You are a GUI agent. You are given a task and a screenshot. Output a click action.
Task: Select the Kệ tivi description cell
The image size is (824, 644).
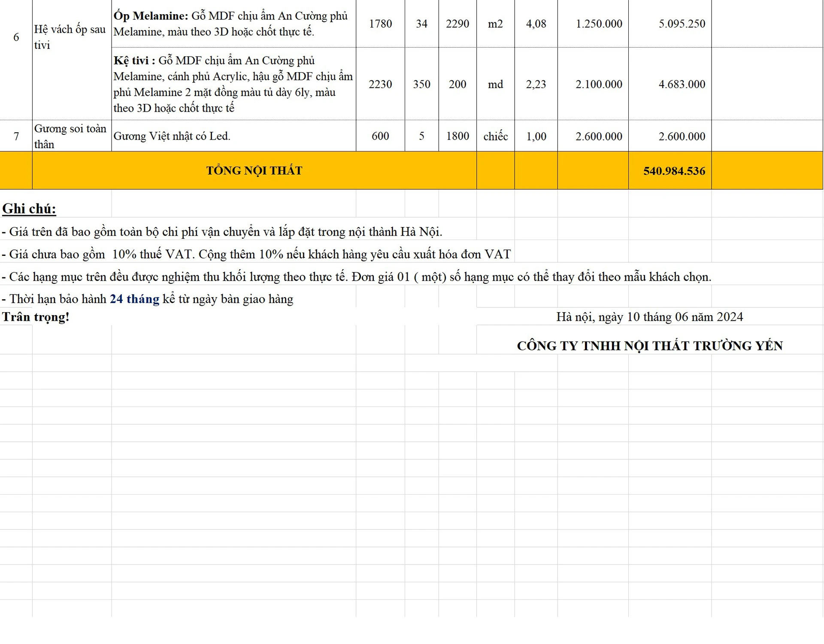coord(233,84)
